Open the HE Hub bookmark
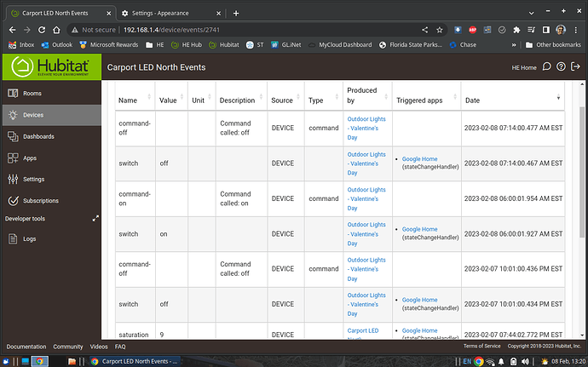588x367 pixels. tap(186, 44)
